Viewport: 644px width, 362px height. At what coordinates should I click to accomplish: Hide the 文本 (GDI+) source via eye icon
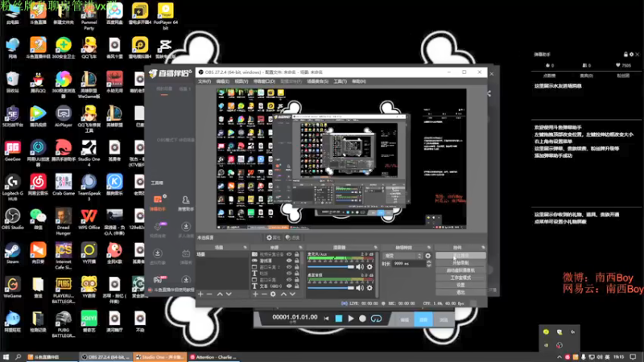click(x=289, y=286)
